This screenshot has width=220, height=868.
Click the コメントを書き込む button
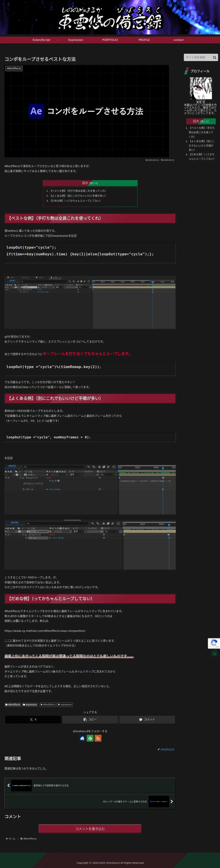90,828
